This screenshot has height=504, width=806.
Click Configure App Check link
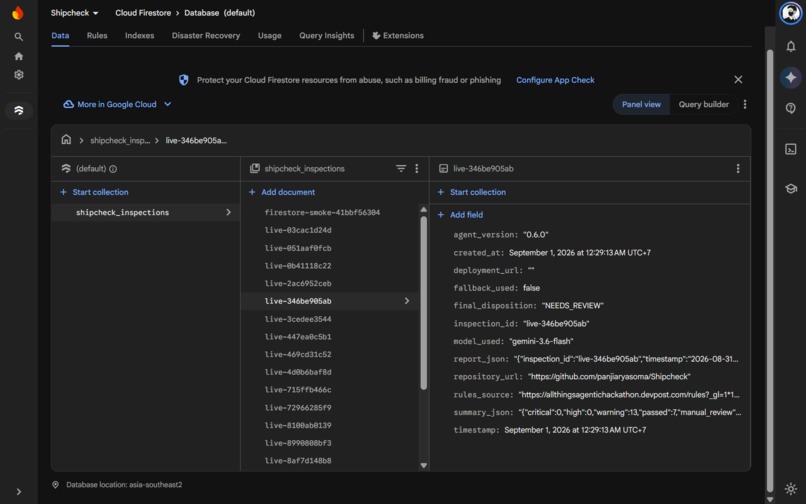(x=555, y=80)
